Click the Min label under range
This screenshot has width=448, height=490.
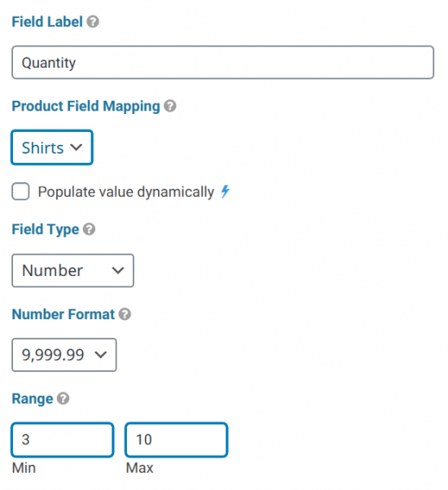[x=24, y=468]
